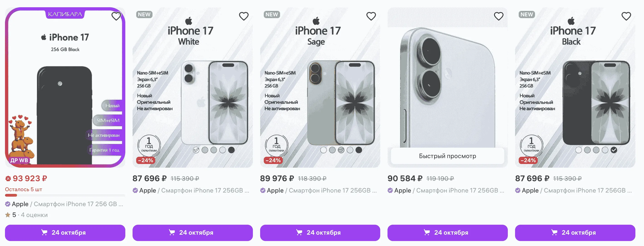644x246 pixels.
Task: Add iPhone 17 White to favorites
Action: coord(244,16)
